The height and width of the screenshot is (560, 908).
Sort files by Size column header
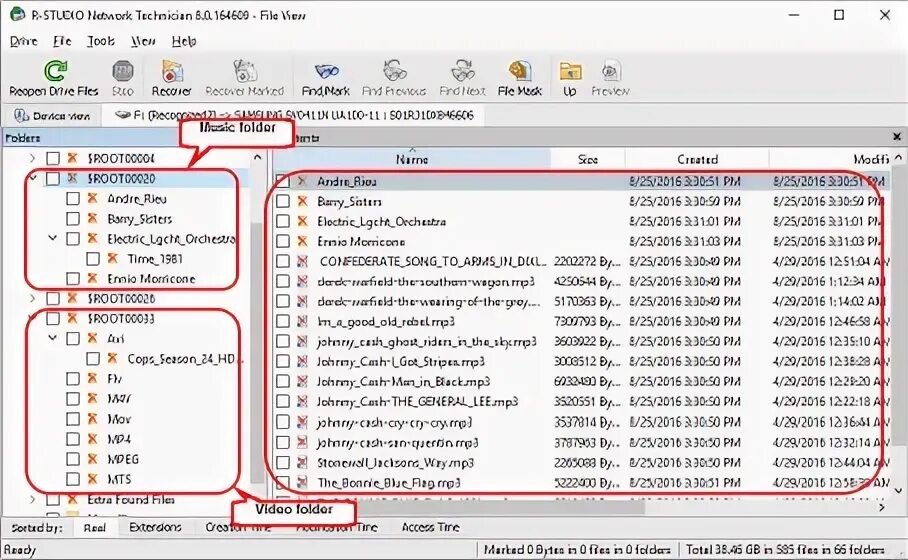click(587, 159)
